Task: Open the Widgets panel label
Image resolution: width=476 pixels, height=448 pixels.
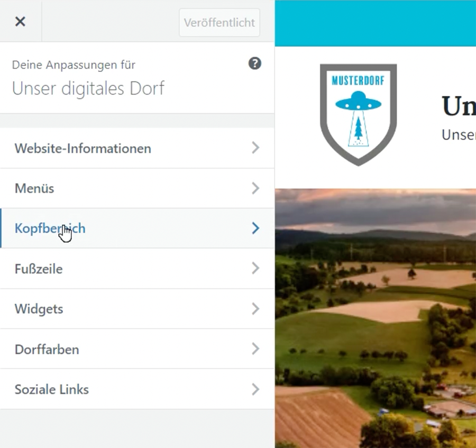Action: point(39,309)
